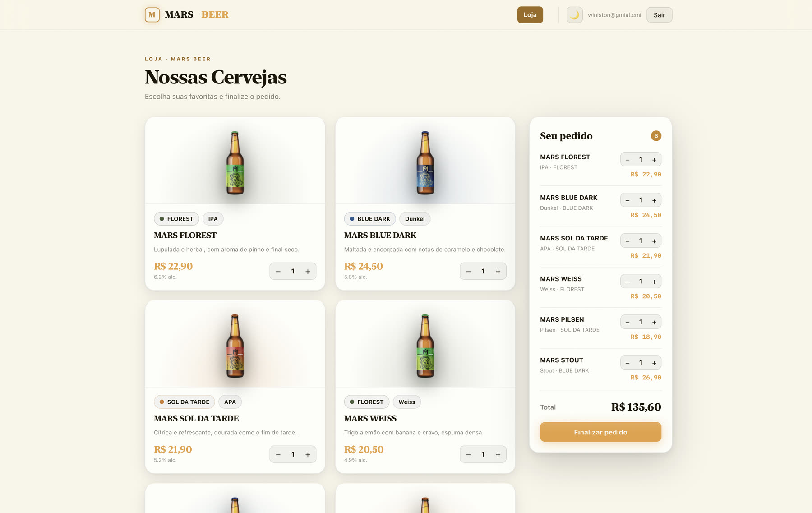This screenshot has width=812, height=513.
Task: Click the IPA style chip
Action: (x=213, y=219)
